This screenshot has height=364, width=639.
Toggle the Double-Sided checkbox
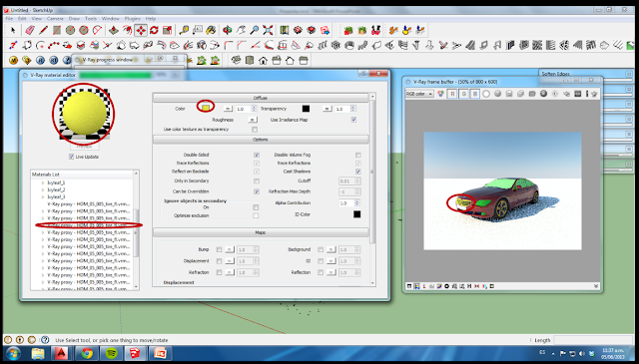(257, 155)
